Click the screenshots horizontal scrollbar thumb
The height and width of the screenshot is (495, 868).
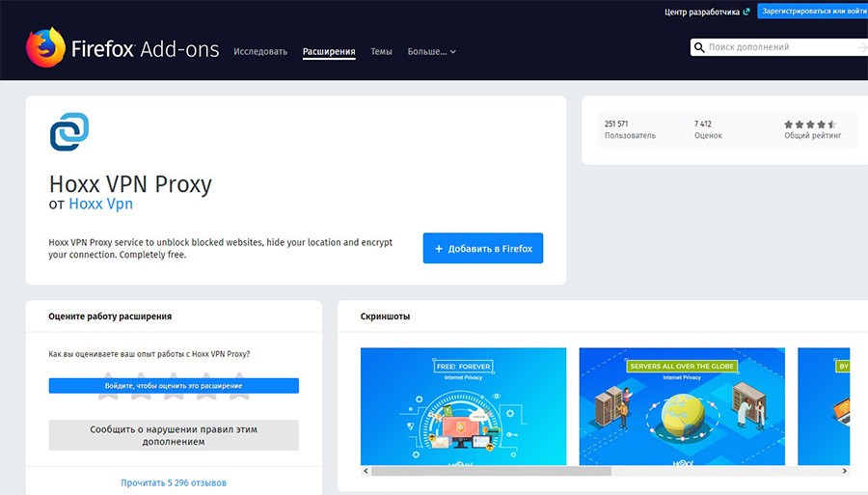[x=491, y=471]
